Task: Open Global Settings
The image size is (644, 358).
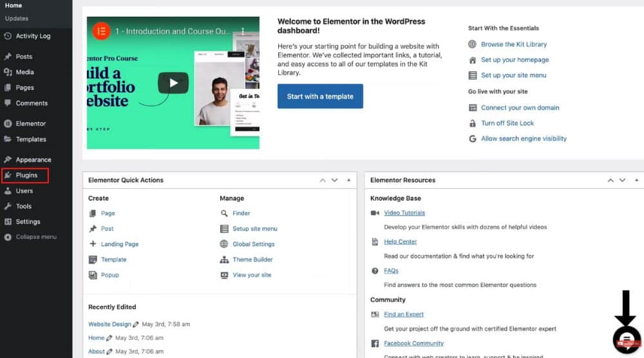Action: pos(253,244)
